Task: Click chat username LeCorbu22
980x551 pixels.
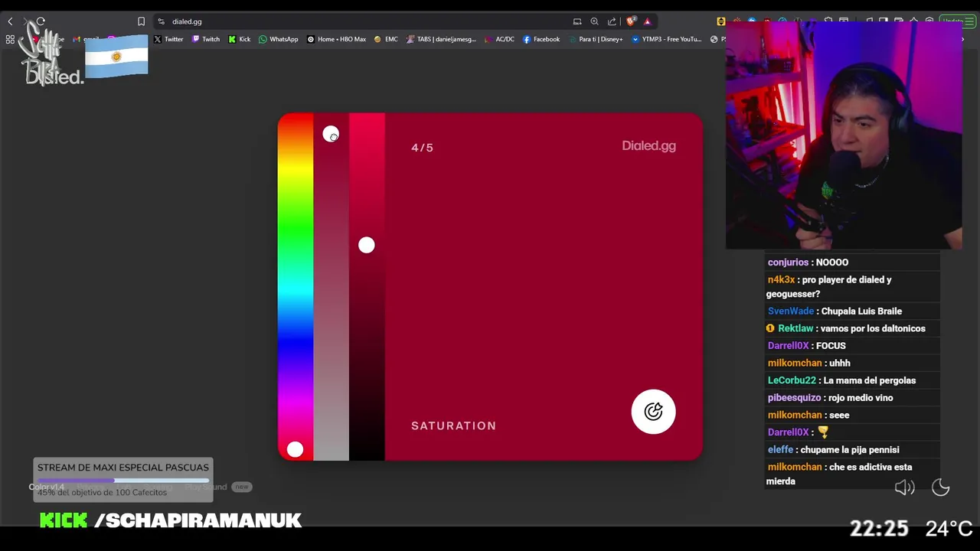Action: click(x=792, y=380)
